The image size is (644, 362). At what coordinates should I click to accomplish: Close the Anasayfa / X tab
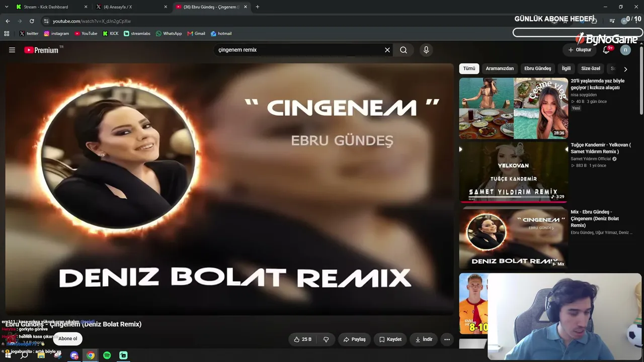[x=166, y=7]
